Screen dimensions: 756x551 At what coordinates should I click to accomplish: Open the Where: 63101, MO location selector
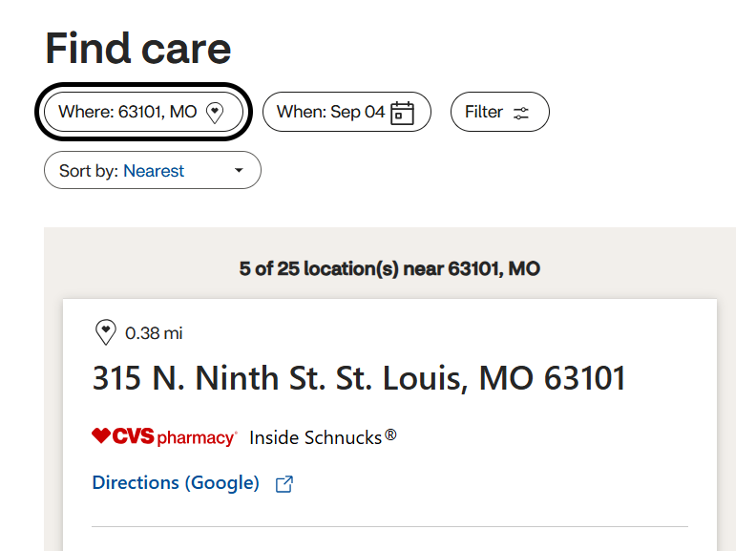pyautogui.click(x=143, y=112)
